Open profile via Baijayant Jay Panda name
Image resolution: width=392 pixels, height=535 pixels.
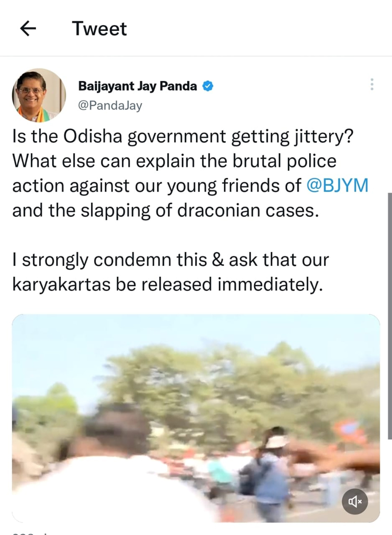138,86
